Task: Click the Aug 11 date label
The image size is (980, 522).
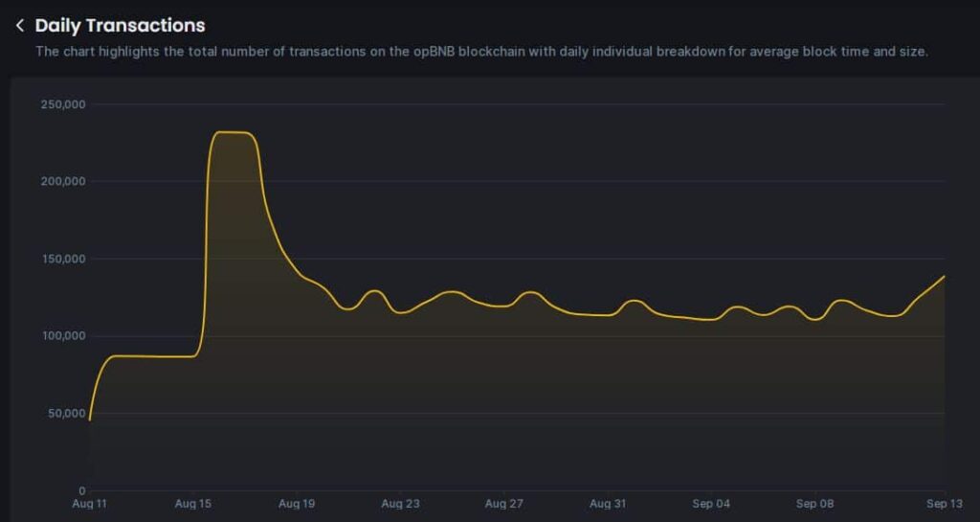Action: pyautogui.click(x=90, y=503)
